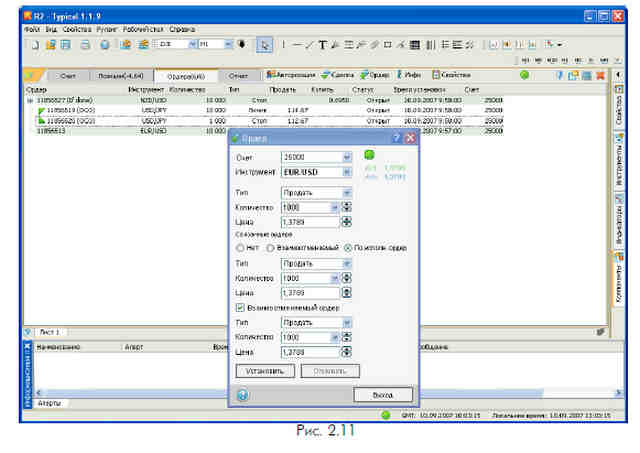Click the Установить button
Viewport: 640px width, 453px height.
265,371
